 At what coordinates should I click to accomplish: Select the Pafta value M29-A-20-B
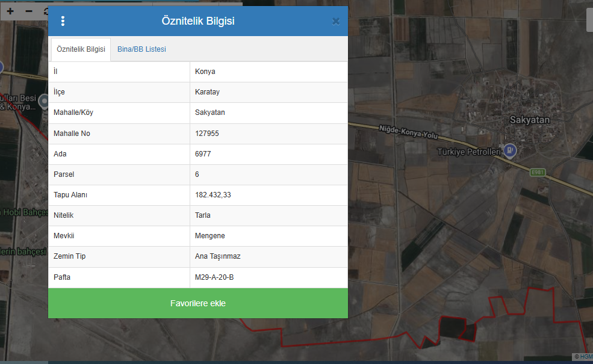pos(214,277)
